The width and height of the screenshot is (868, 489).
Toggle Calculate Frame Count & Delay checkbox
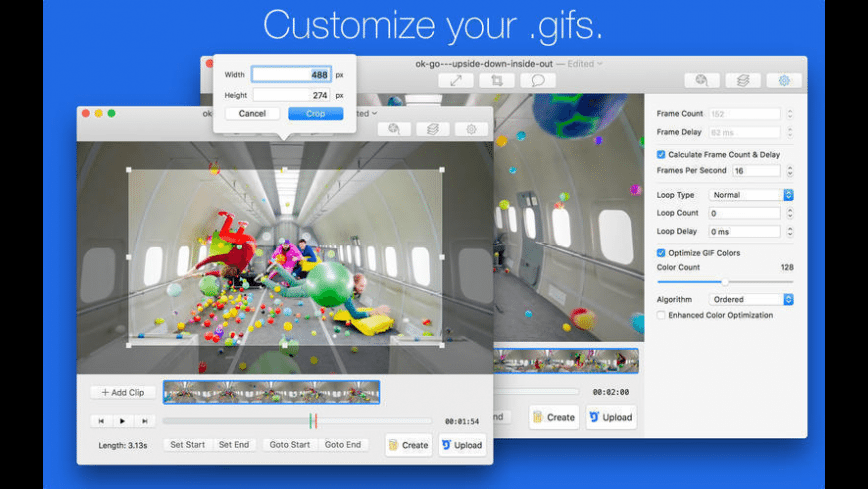coord(661,154)
